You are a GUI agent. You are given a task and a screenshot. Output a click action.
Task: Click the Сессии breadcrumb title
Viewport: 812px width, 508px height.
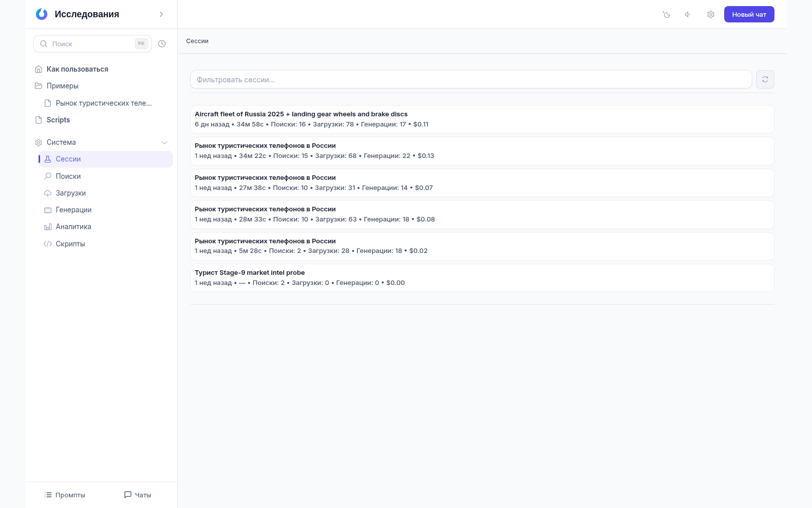pyautogui.click(x=197, y=41)
